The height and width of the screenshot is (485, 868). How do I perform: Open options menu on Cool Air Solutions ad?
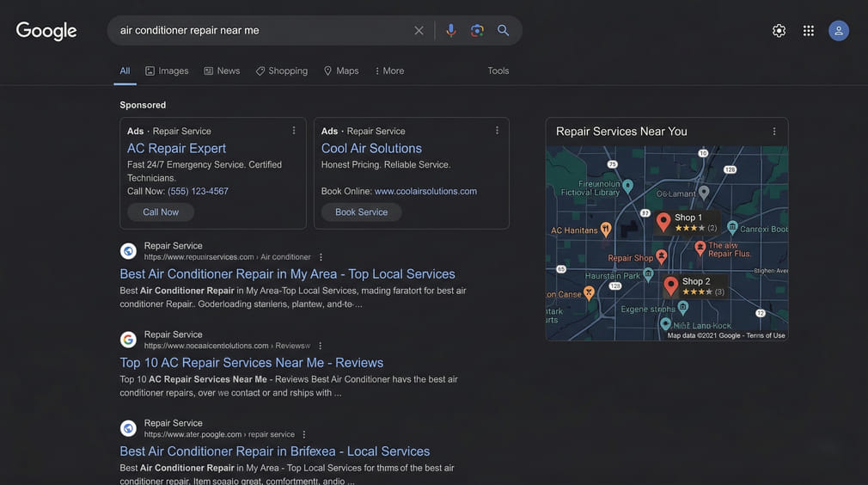[x=497, y=131]
